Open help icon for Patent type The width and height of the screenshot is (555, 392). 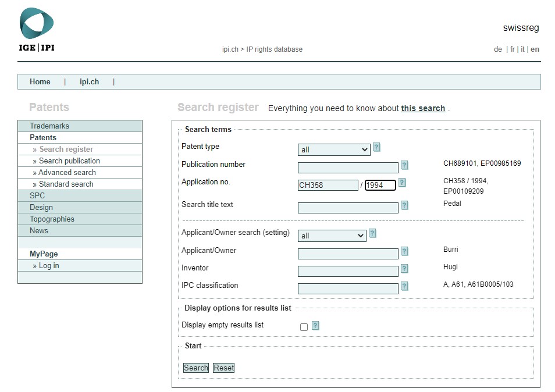(x=376, y=147)
